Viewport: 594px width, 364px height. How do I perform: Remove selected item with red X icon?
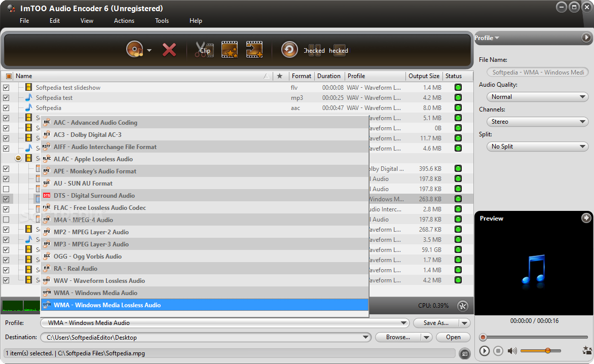click(169, 50)
